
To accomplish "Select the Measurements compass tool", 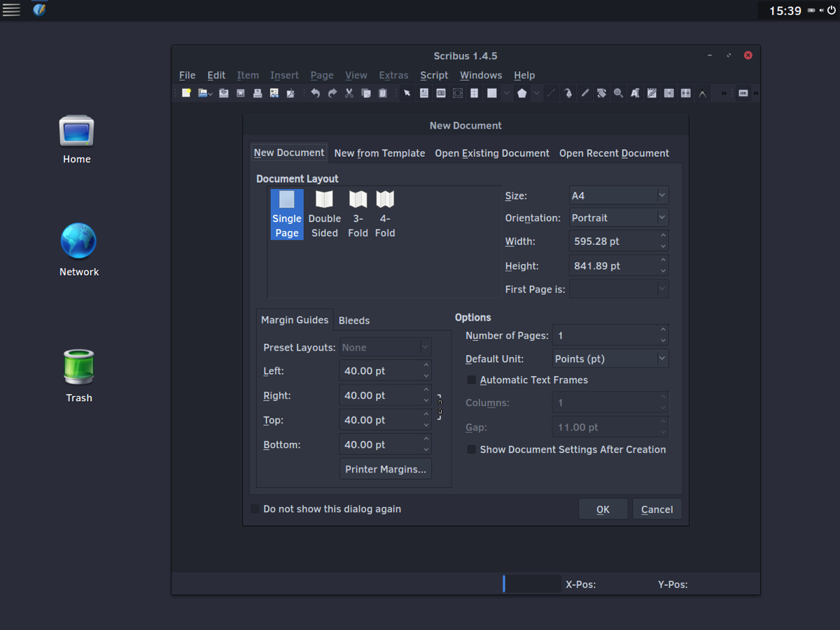I will (702, 93).
